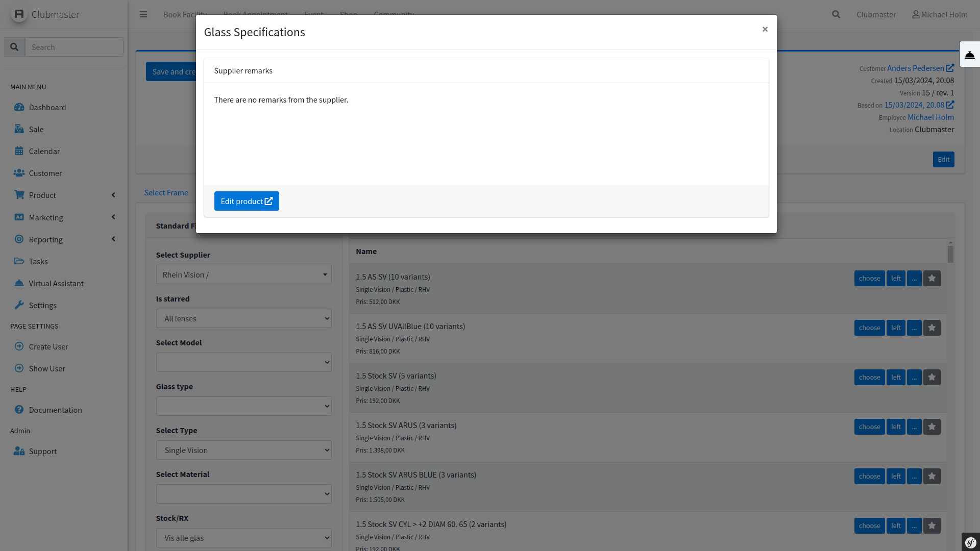Switch to the Select Frame tab

tap(166, 192)
